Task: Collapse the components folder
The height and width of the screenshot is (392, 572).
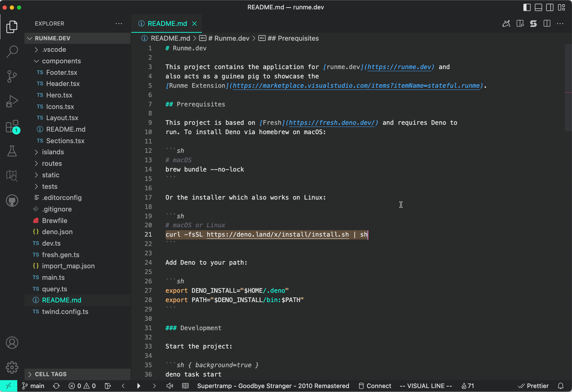Action: [77, 61]
